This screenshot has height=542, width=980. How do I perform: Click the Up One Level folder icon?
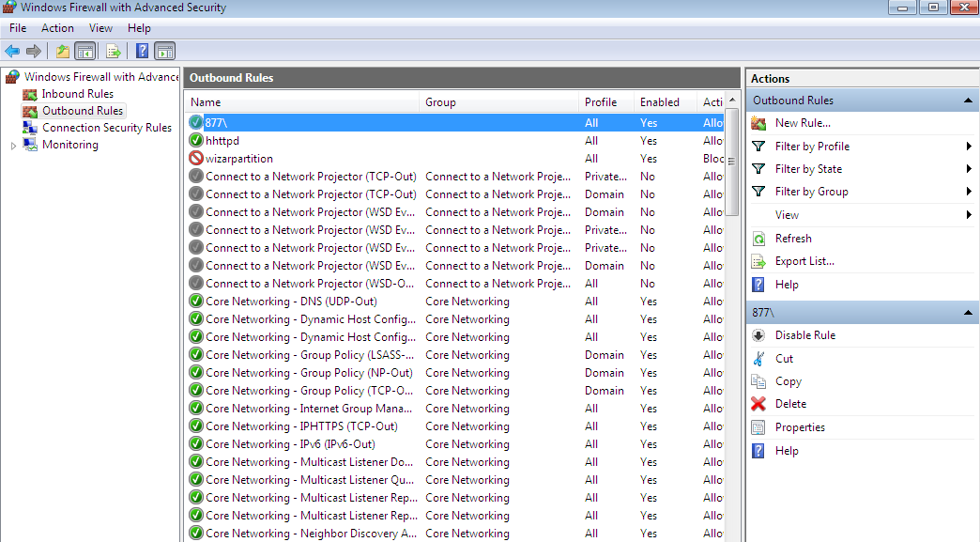[x=63, y=52]
